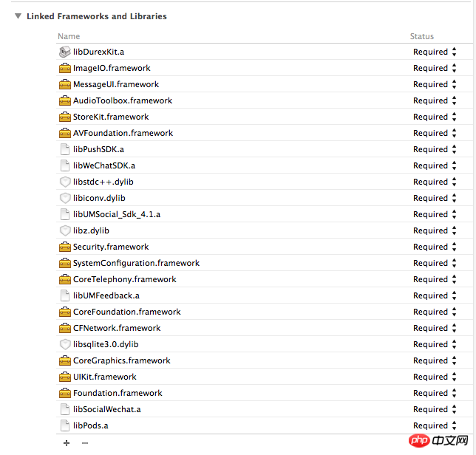Click the MessageUI.framework toolbox icon

pyautogui.click(x=64, y=84)
